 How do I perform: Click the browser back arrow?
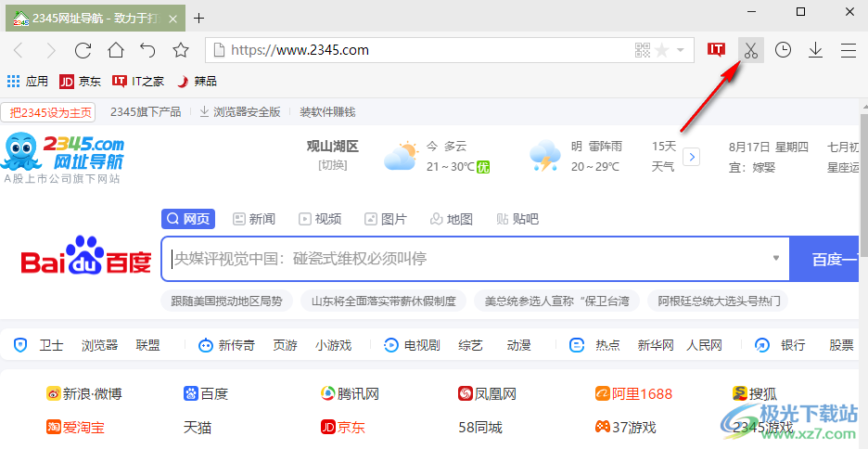18,51
